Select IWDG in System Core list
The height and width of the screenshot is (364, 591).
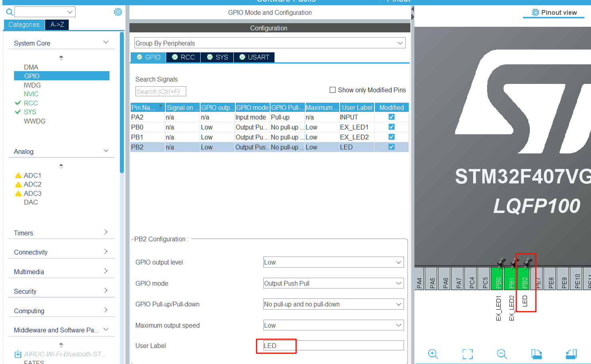(32, 85)
